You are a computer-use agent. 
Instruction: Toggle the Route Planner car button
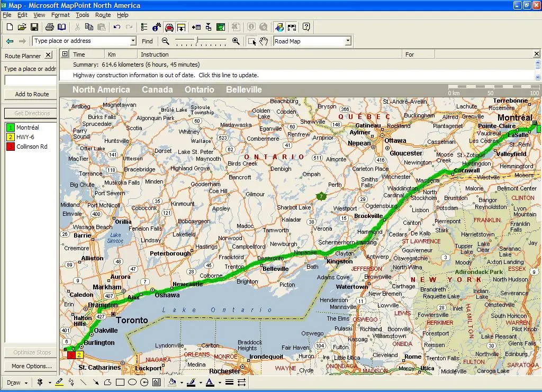[x=169, y=27]
